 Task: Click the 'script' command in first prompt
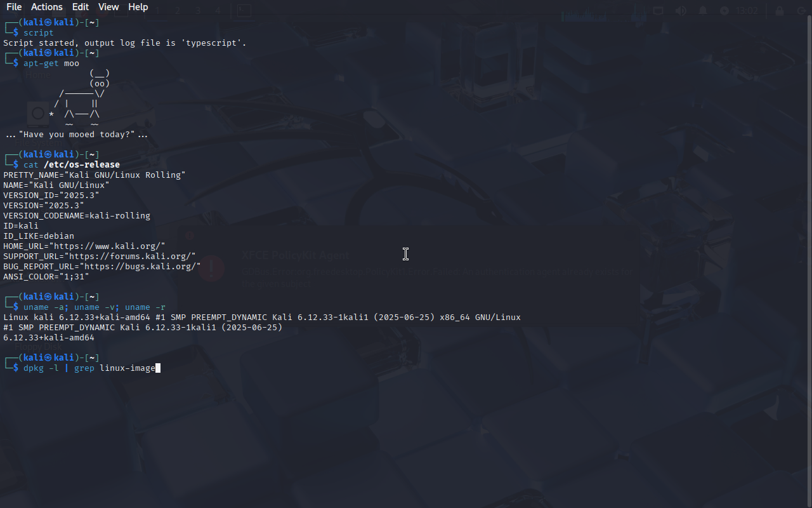[39, 32]
